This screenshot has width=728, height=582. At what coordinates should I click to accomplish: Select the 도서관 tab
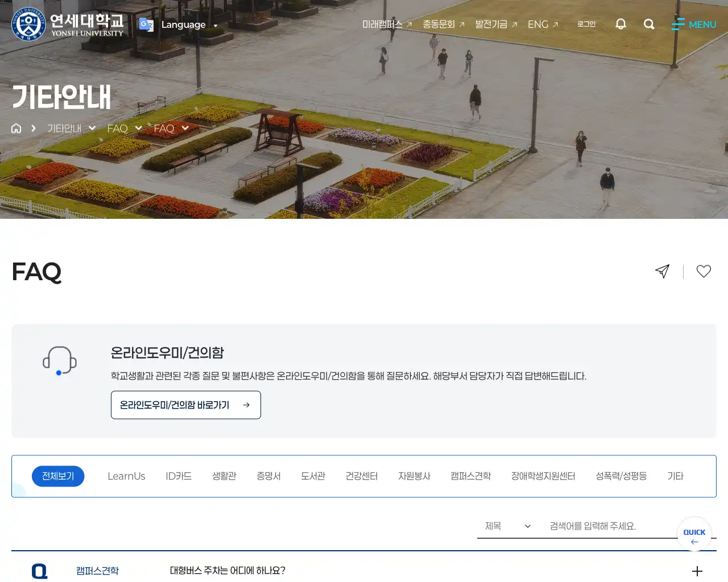pos(313,476)
